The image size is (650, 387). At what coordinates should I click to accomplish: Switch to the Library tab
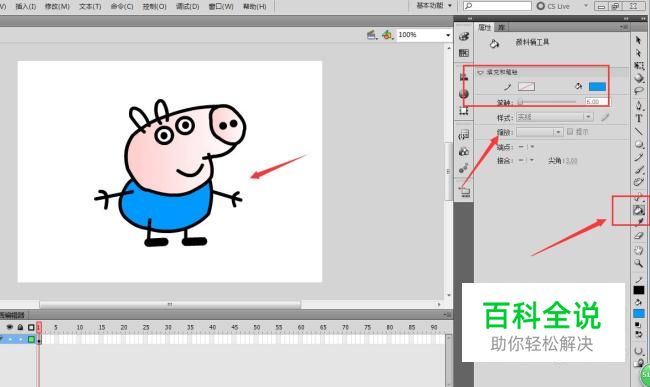501,27
